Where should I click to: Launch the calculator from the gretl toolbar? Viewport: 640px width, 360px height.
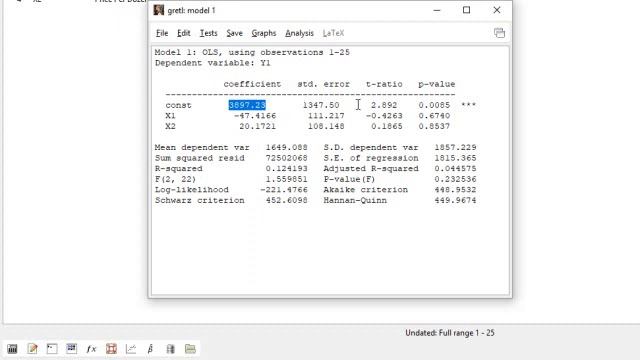click(x=12, y=349)
